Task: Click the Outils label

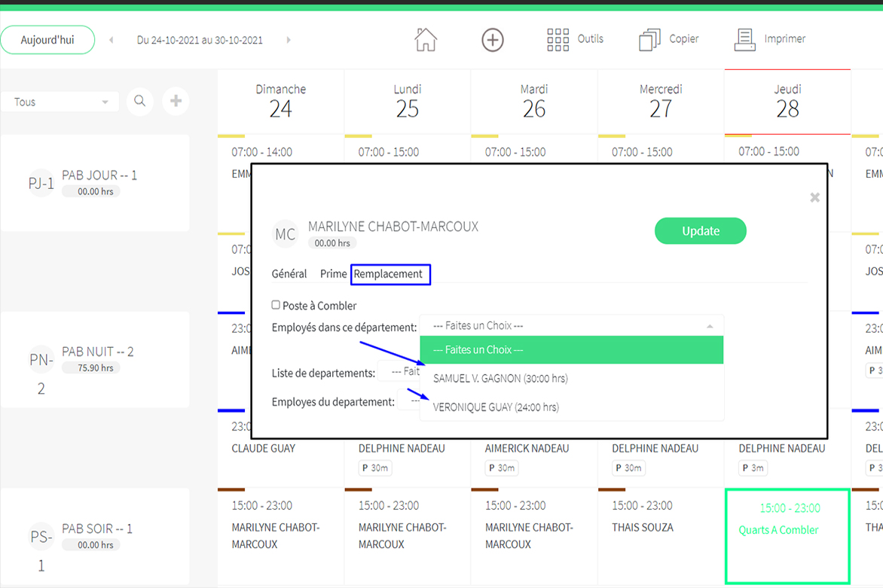Action: point(590,39)
